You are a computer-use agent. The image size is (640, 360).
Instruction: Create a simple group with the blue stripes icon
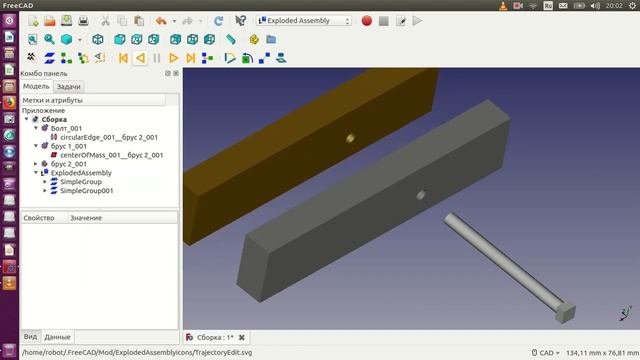(x=49, y=58)
